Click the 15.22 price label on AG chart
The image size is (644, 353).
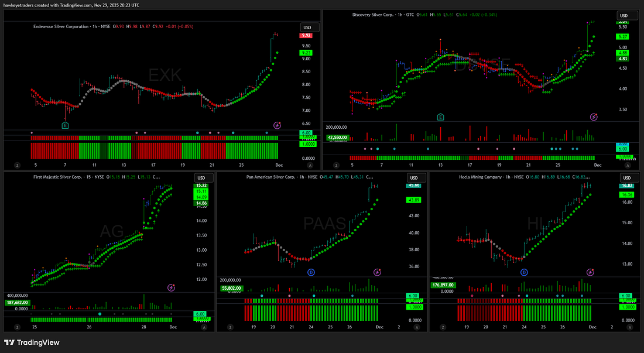[x=201, y=186]
